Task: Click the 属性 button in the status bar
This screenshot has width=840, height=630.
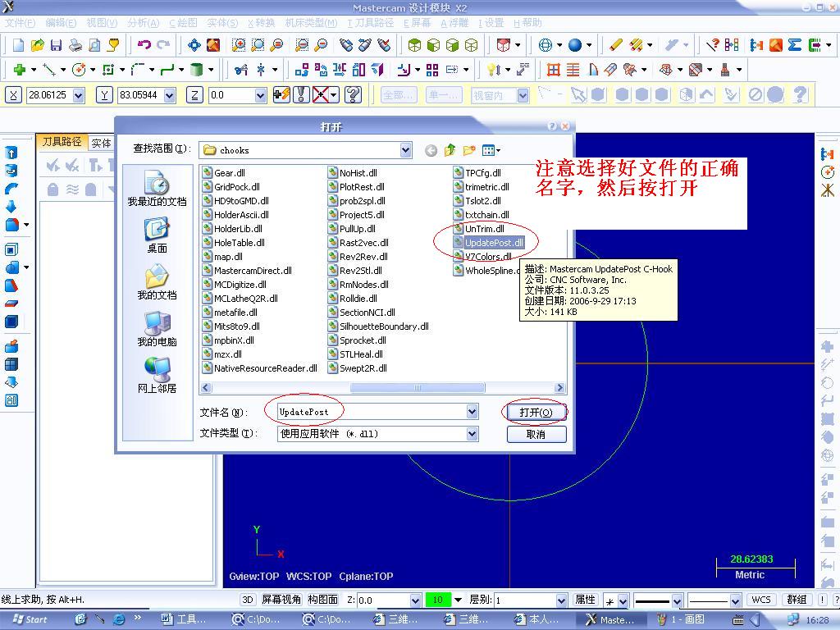Action: (585, 600)
